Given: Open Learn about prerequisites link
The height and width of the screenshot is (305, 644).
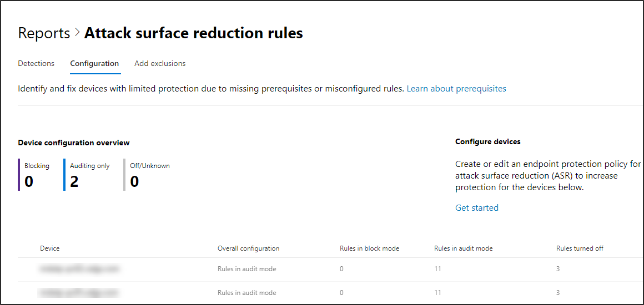Looking at the screenshot, I should pyautogui.click(x=456, y=88).
